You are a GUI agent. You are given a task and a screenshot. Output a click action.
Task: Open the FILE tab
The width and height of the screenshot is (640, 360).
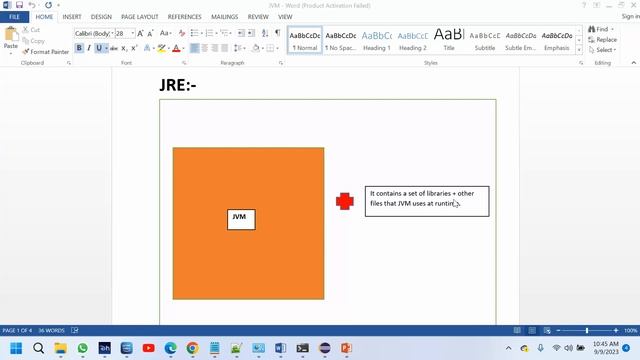14,17
